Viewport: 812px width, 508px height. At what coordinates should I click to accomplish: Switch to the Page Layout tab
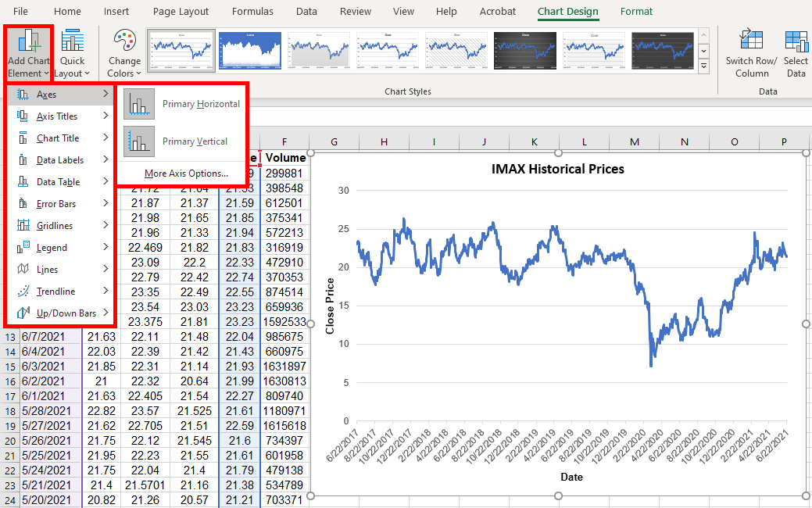tap(181, 12)
